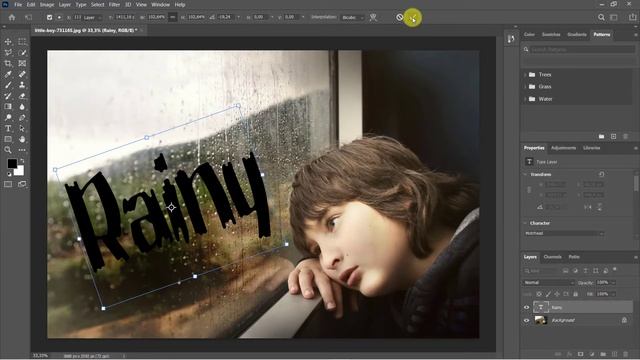Hide the Background layer
Viewport: 640px width, 360px height.
(527, 320)
